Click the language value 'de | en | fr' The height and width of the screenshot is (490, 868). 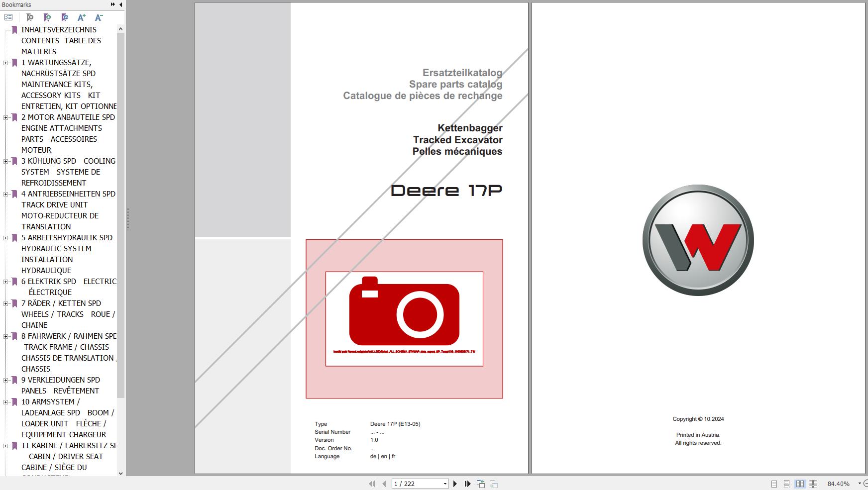point(383,456)
